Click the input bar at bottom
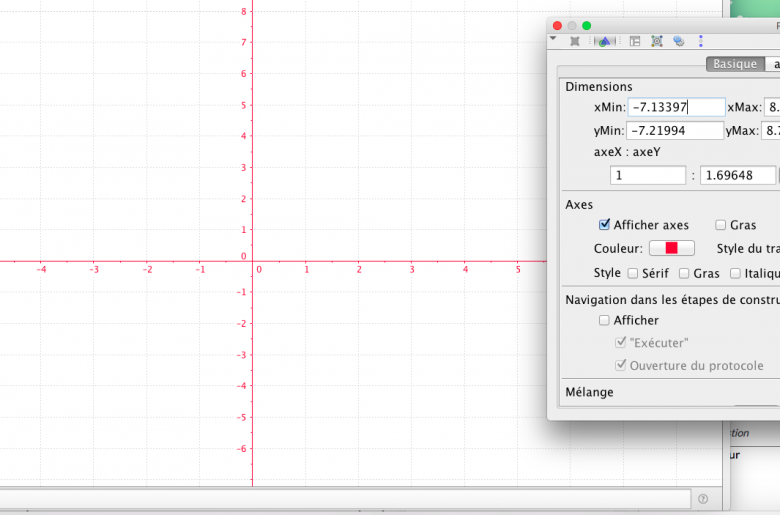 (345, 498)
